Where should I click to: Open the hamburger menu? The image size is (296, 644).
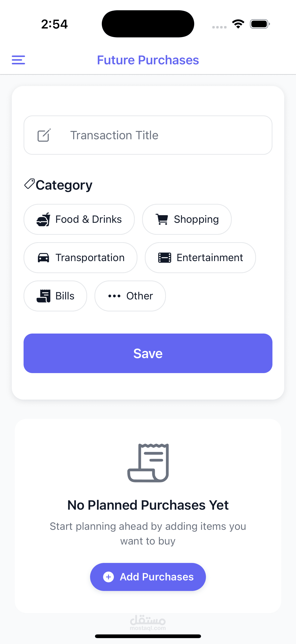point(18,60)
